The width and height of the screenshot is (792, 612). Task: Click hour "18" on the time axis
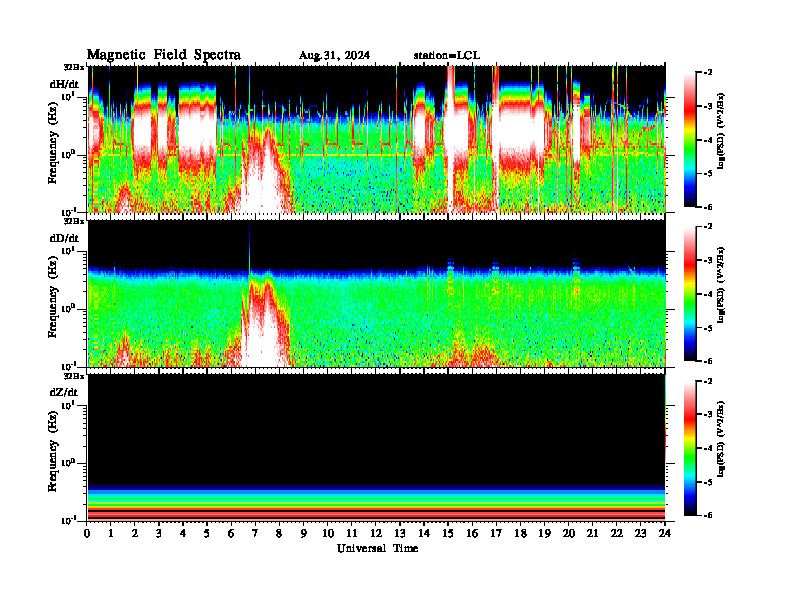tap(520, 533)
